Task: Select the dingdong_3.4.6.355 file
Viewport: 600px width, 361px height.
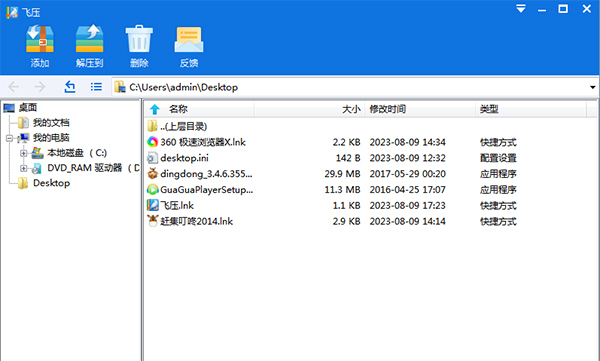Action: coord(206,174)
